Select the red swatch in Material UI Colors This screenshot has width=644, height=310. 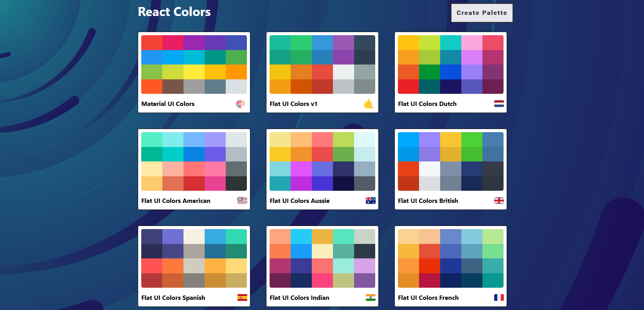point(152,43)
